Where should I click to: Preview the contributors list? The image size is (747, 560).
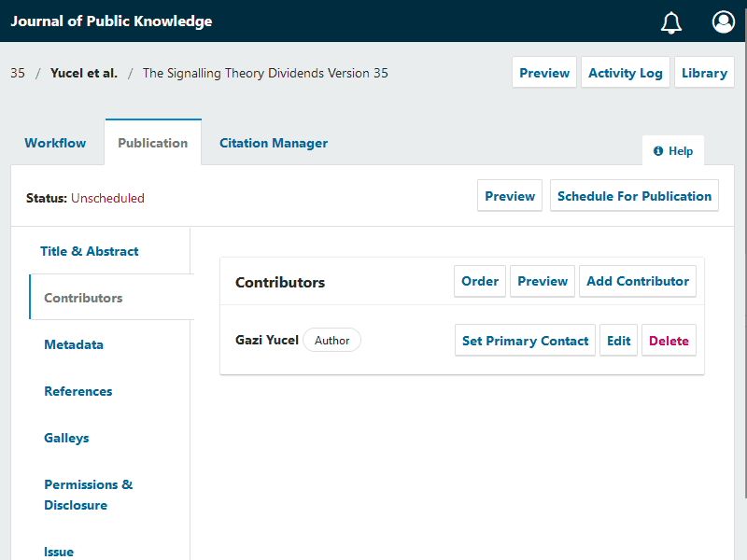pos(543,281)
